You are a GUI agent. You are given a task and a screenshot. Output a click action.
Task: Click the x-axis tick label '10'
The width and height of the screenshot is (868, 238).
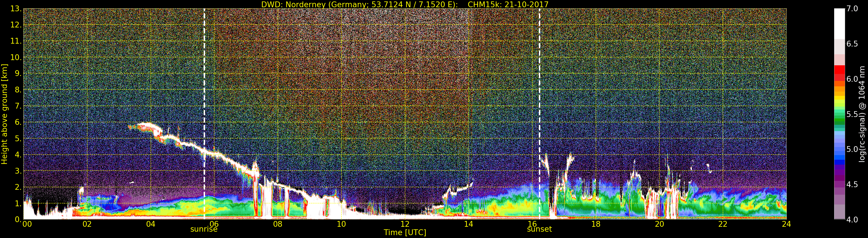tap(341, 224)
